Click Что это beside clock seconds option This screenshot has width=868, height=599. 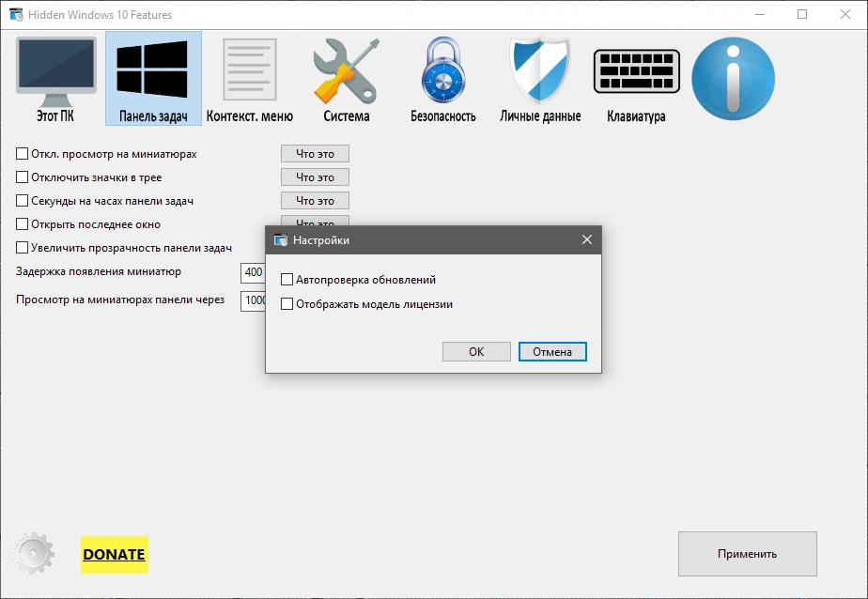pyautogui.click(x=315, y=201)
